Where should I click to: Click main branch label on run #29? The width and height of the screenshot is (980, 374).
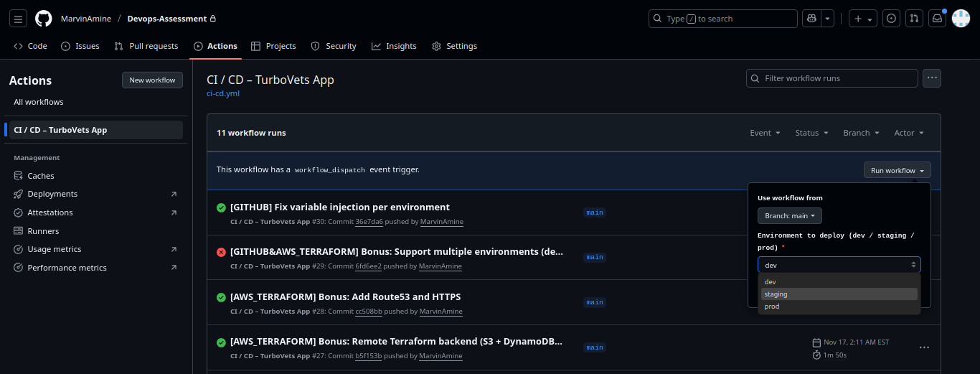595,257
